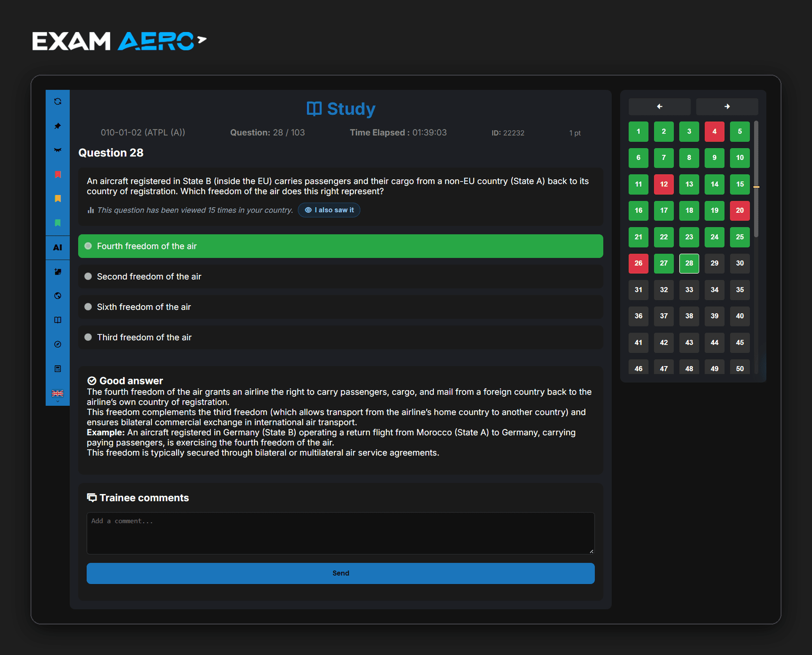Select answer Fourth freedom of the air
This screenshot has width=812, height=655.
(341, 246)
